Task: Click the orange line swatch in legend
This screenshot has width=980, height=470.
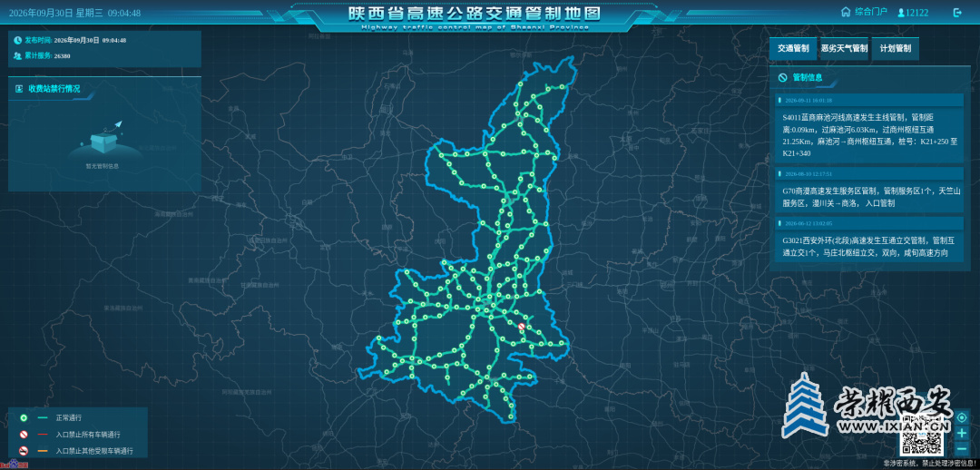Action: pos(43,451)
